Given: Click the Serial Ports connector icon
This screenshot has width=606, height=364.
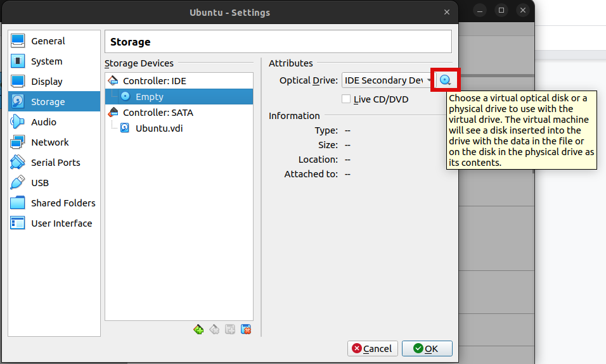Looking at the screenshot, I should point(18,162).
